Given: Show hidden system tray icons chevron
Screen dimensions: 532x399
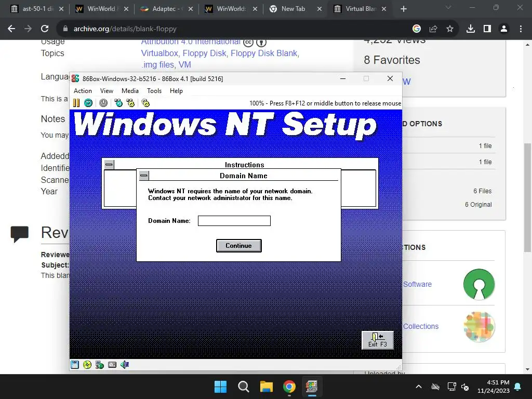Looking at the screenshot, I should (419, 387).
